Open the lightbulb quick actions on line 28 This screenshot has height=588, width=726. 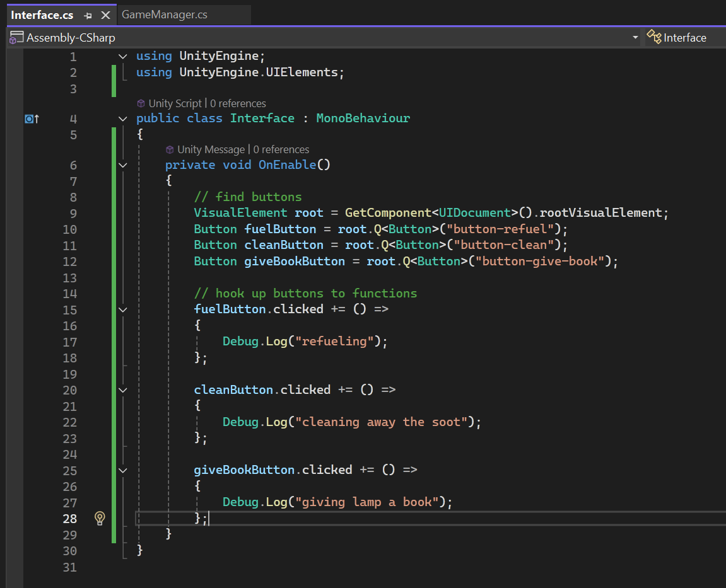pos(100,518)
